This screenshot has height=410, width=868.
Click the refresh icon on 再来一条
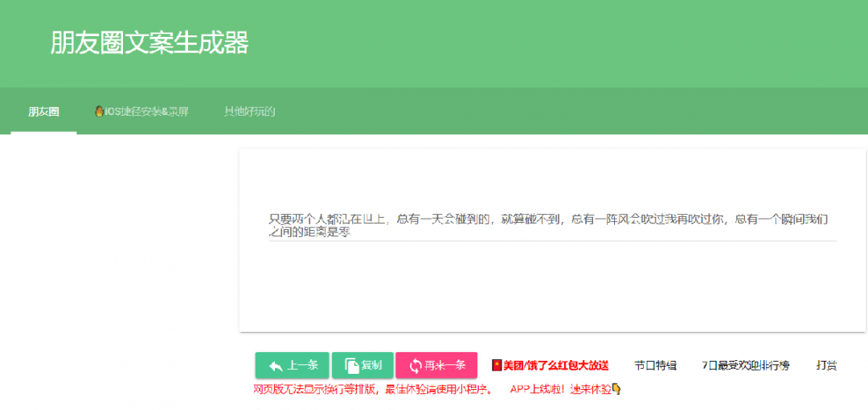(415, 366)
